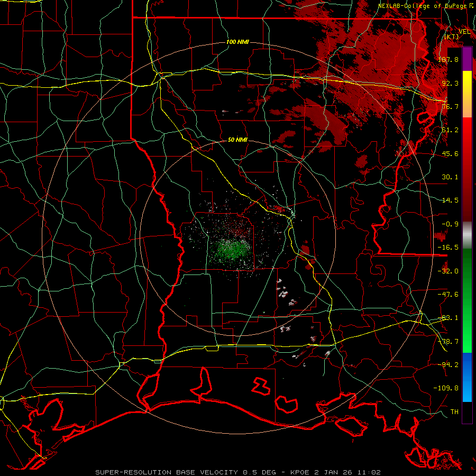Select the -78.7 scale value
This screenshot has width=476, height=476.
(448, 342)
